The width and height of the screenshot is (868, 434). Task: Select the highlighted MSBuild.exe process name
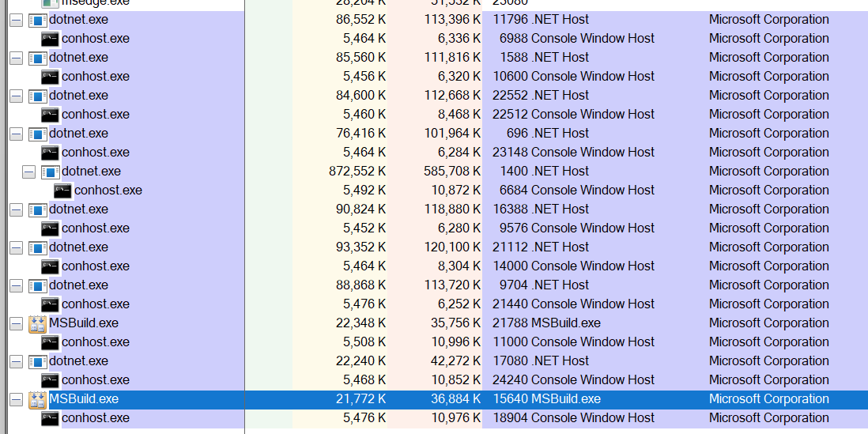[x=84, y=399]
